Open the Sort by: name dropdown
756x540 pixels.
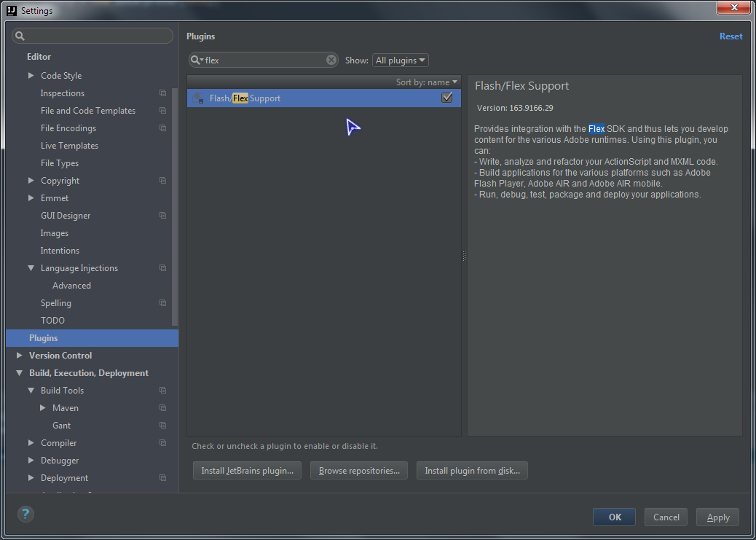[426, 82]
